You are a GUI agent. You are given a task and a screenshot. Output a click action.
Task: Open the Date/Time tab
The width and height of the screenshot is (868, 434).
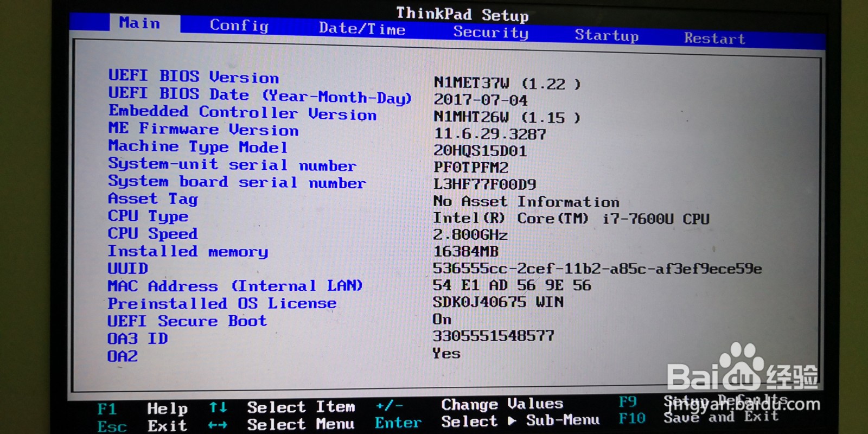[x=362, y=29]
